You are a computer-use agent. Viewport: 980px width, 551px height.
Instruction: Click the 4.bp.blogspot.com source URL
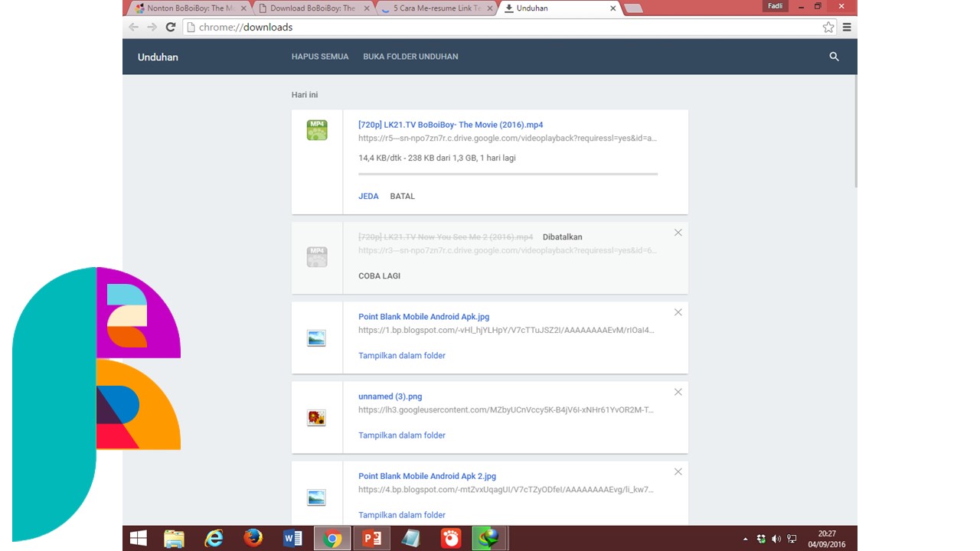(505, 490)
